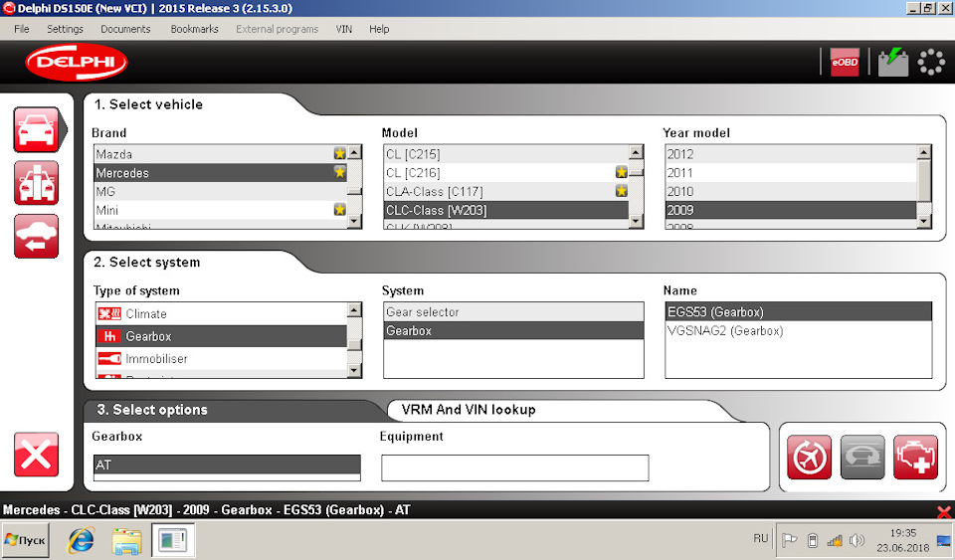Open the single vehicle selection icon
This screenshot has height=560, width=955.
tap(37, 129)
